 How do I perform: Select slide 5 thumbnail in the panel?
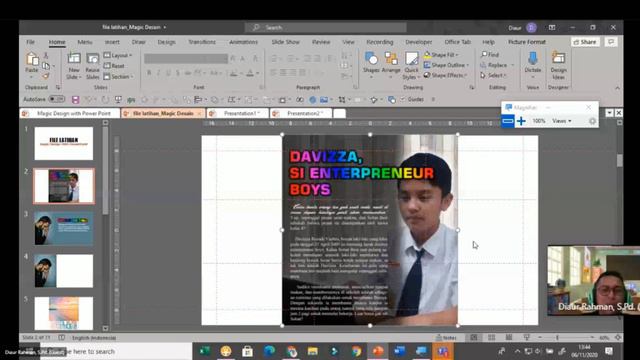point(64,313)
